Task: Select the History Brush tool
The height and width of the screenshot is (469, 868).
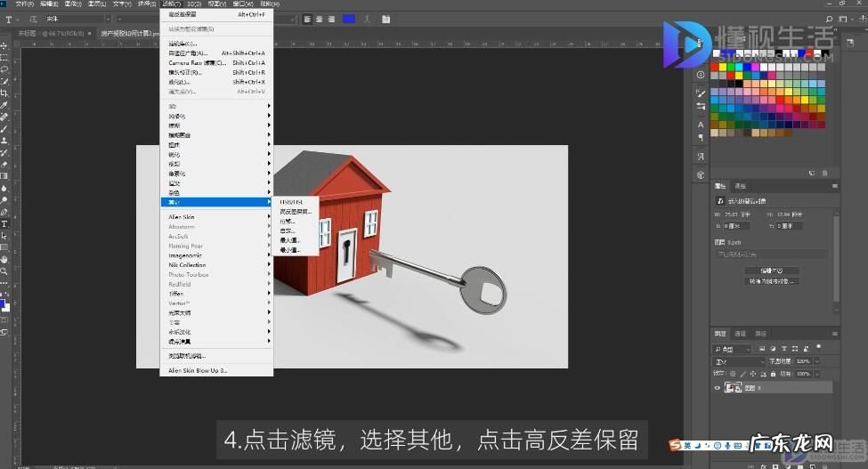Action: [4, 153]
